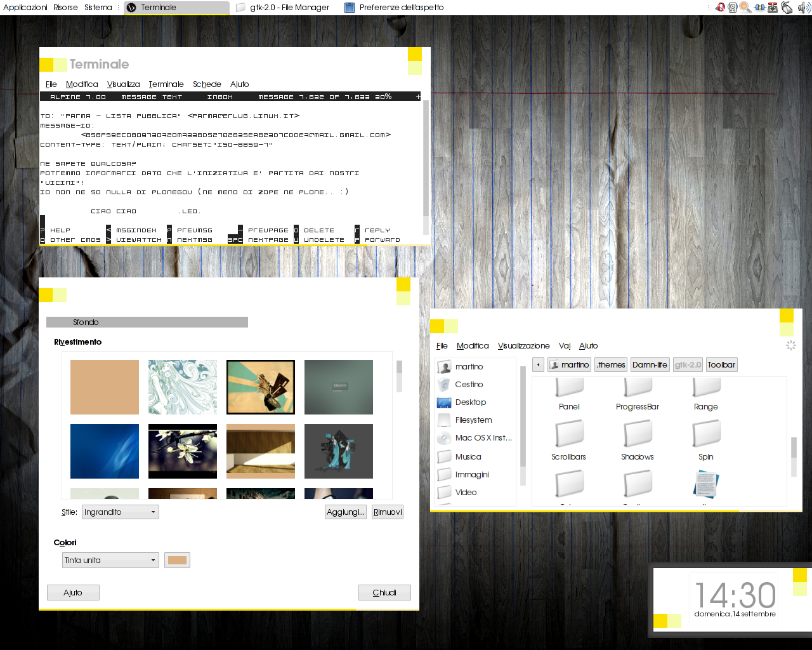The width and height of the screenshot is (812, 650).
Task: Click the network connection plug tray icon
Action: [760, 8]
